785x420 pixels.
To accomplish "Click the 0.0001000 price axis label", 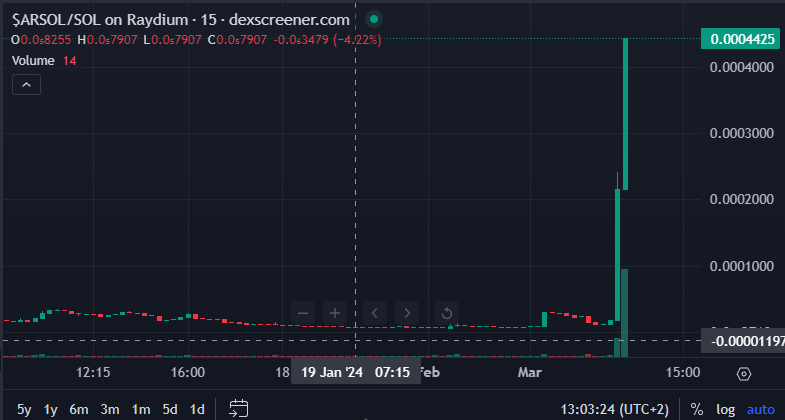I will 741,266.
